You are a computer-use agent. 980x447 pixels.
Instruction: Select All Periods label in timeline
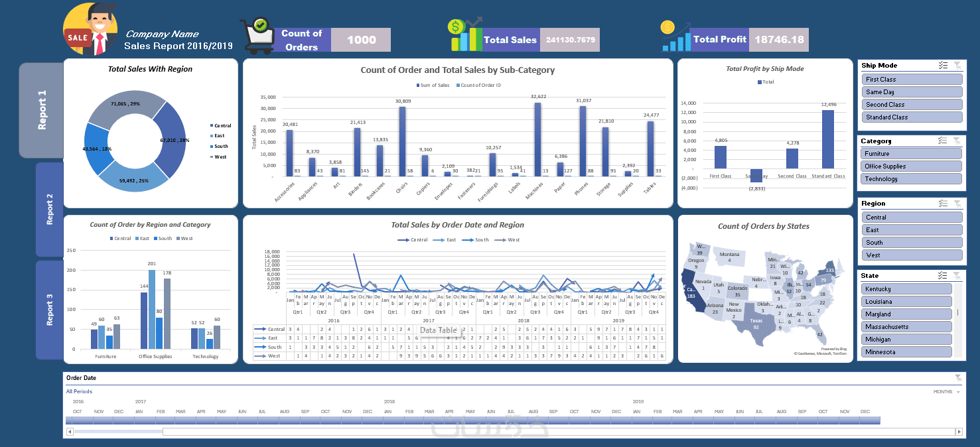(79, 392)
